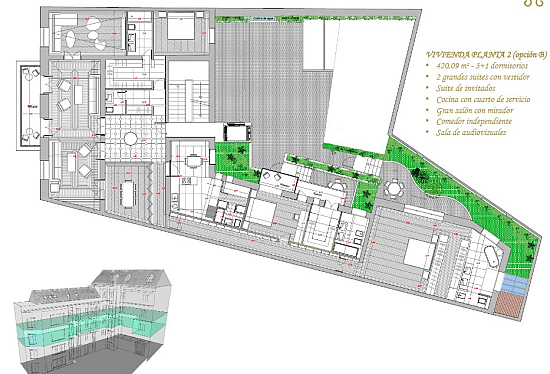550x374 pixels.
Task: Click the 'Cubierta de agua' label
Action: tap(262, 18)
